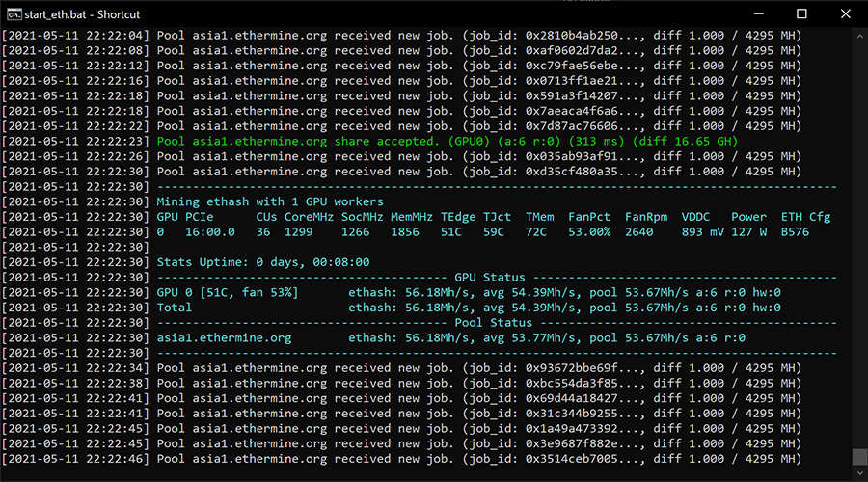Click the '59C' junction temperature value

493,232
